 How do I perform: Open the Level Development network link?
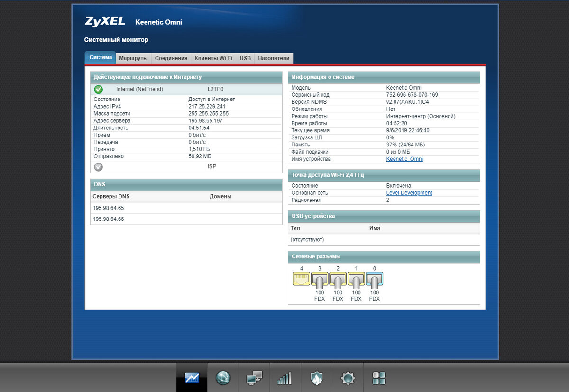click(x=409, y=193)
